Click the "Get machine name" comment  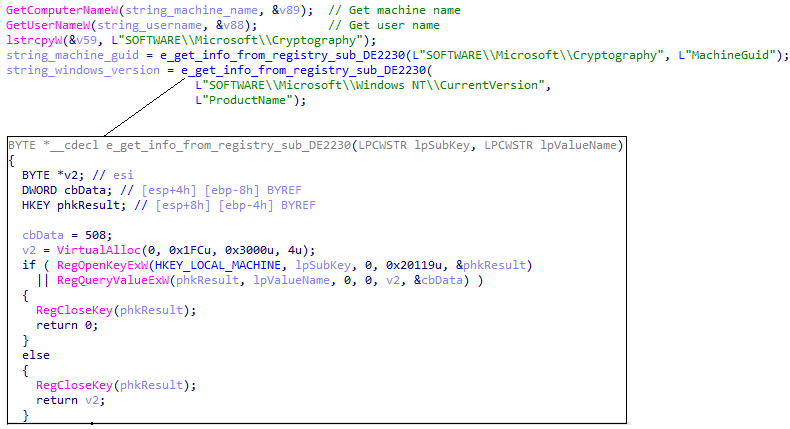click(x=391, y=9)
